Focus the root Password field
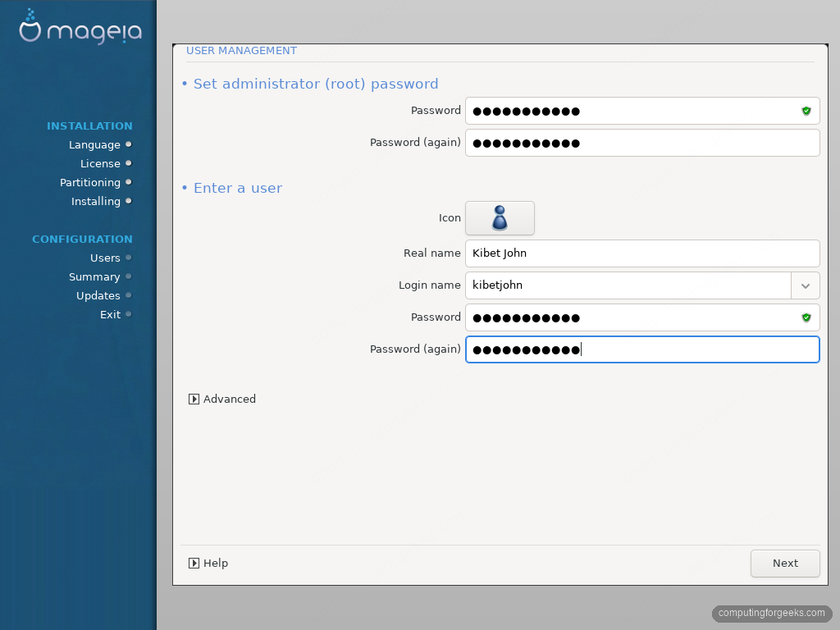Viewport: 840px width, 630px height. coord(642,111)
